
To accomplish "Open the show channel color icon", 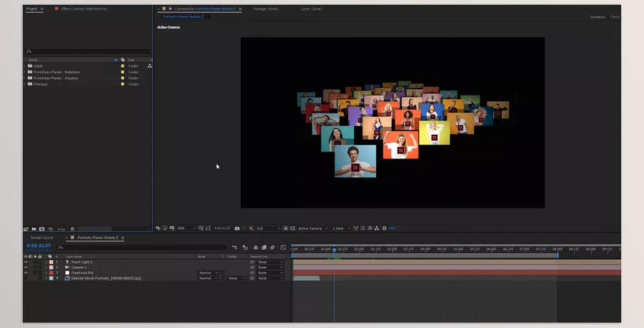I will point(251,228).
